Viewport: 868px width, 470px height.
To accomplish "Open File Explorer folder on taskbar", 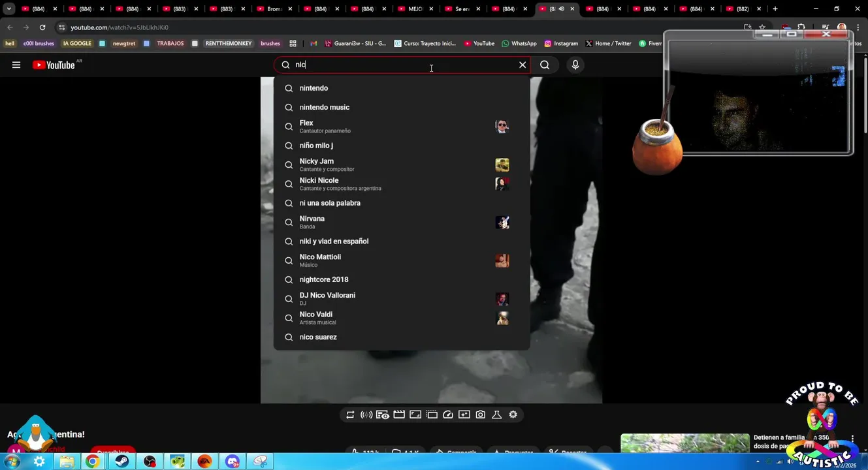I will pos(67,462).
